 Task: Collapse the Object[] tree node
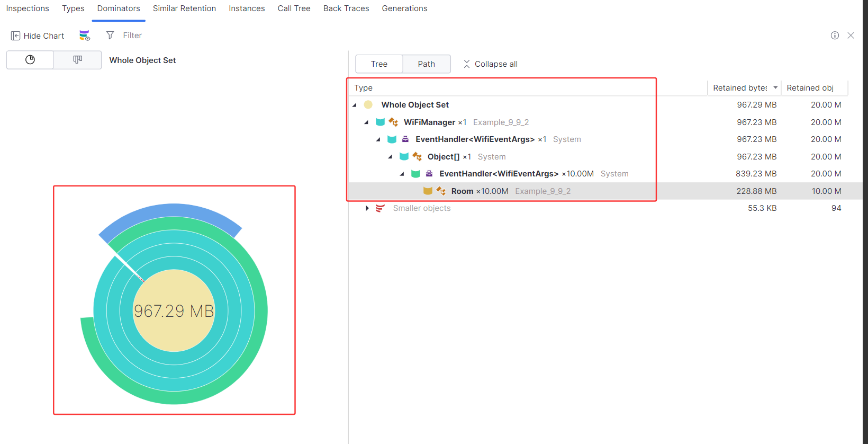(390, 157)
